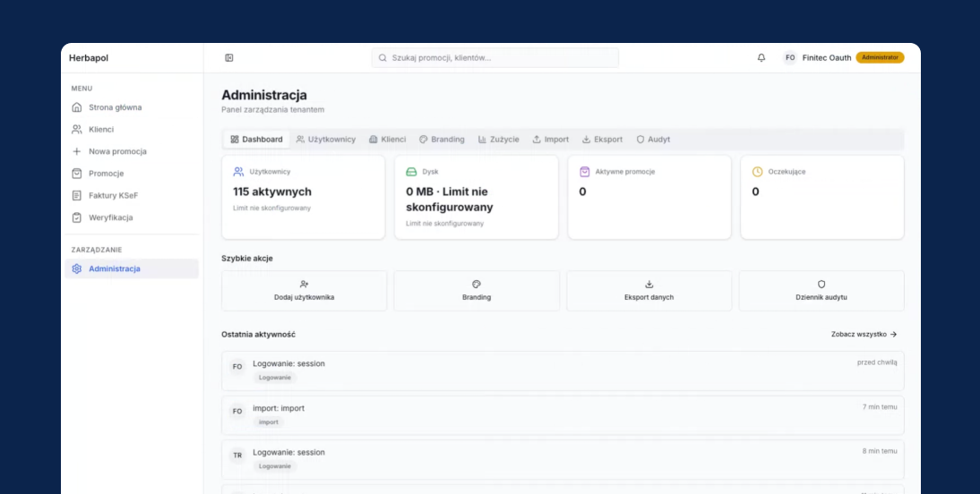The width and height of the screenshot is (980, 494).
Task: Click the Aktywne promocje bag icon
Action: pyautogui.click(x=584, y=171)
